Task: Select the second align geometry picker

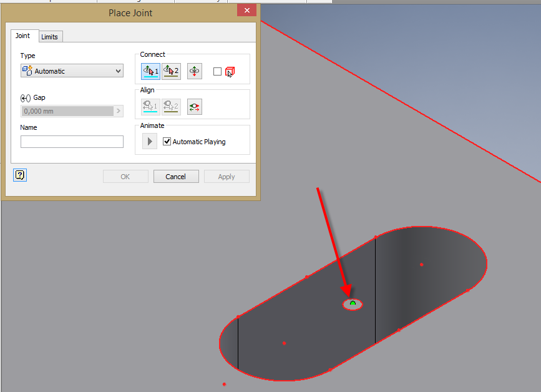Action: coord(171,106)
